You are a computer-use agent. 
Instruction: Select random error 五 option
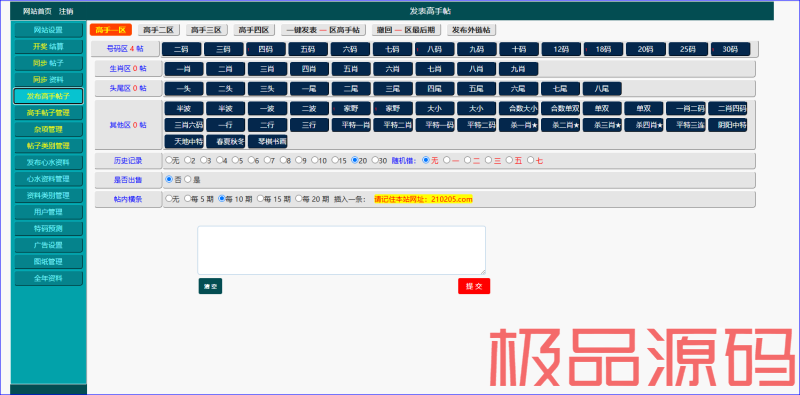[x=509, y=160]
